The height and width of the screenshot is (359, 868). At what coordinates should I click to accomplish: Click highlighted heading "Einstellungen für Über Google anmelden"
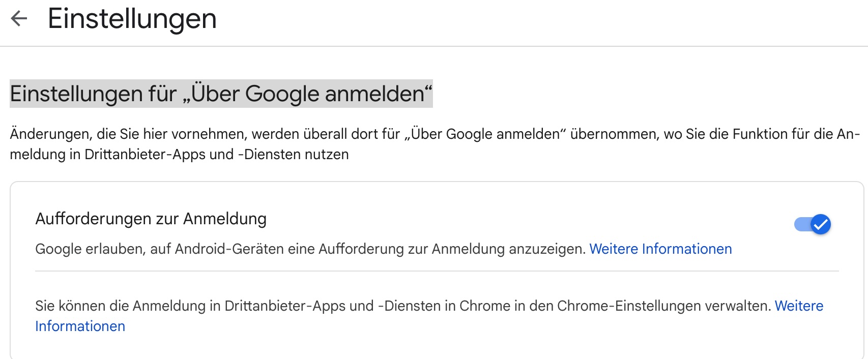(x=221, y=94)
